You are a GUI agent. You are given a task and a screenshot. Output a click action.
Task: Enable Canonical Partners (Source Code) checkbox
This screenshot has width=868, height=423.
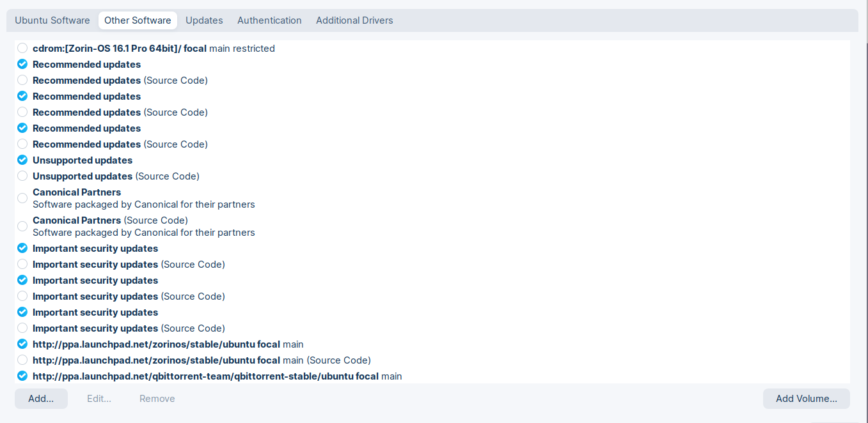click(x=22, y=226)
